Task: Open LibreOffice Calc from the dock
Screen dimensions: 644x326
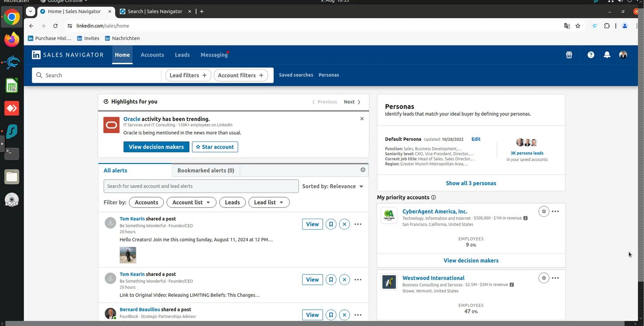Action: click(12, 86)
